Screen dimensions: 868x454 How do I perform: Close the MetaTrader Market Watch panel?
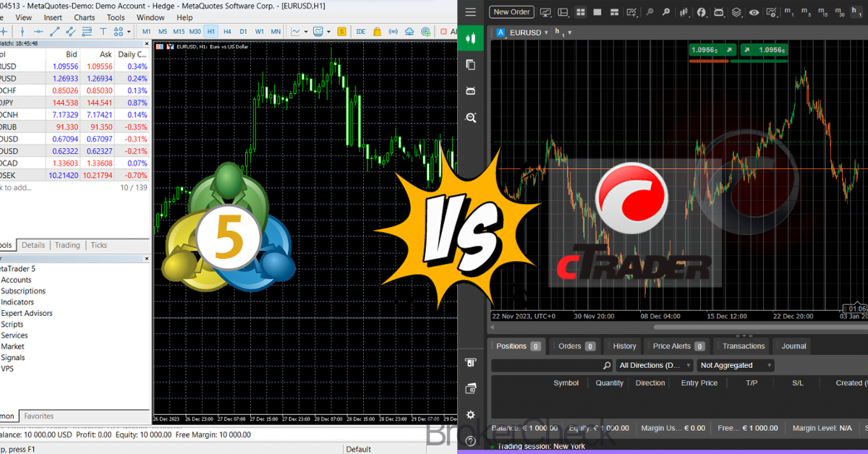click(x=148, y=43)
